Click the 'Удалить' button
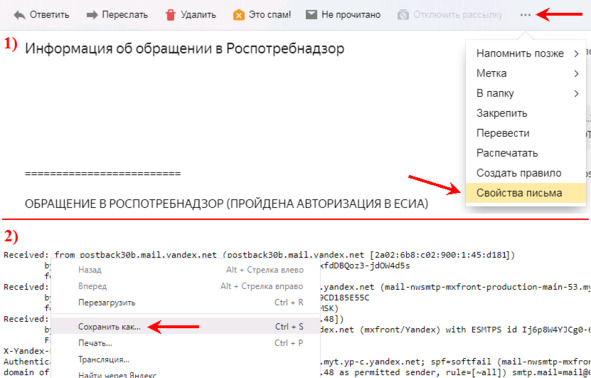591x378 pixels. [191, 15]
